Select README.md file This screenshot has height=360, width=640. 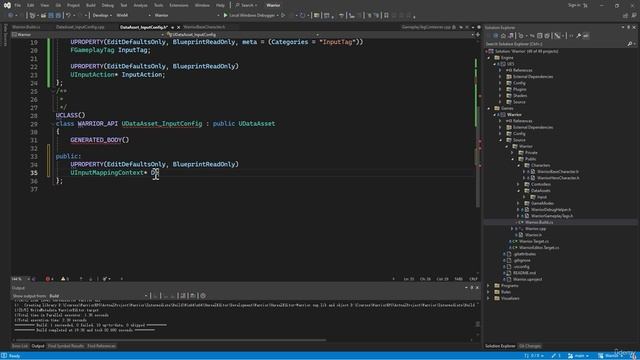524,273
